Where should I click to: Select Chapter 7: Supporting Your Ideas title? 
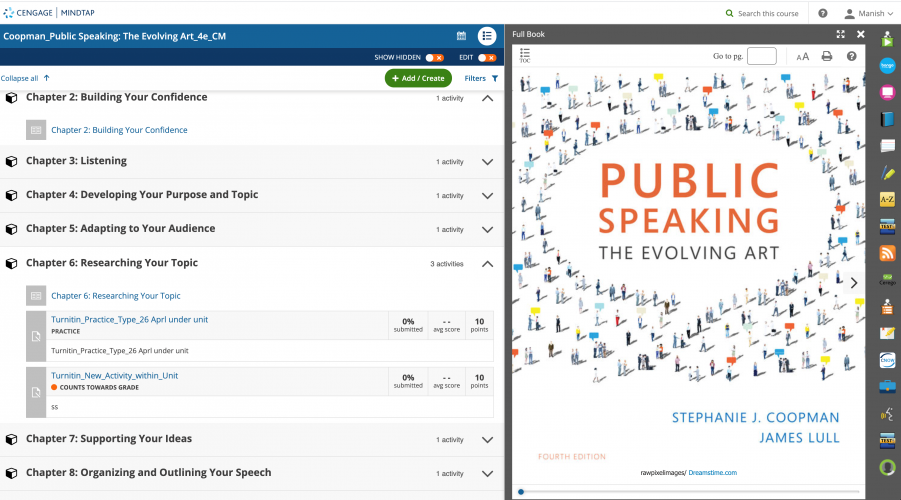coord(109,439)
